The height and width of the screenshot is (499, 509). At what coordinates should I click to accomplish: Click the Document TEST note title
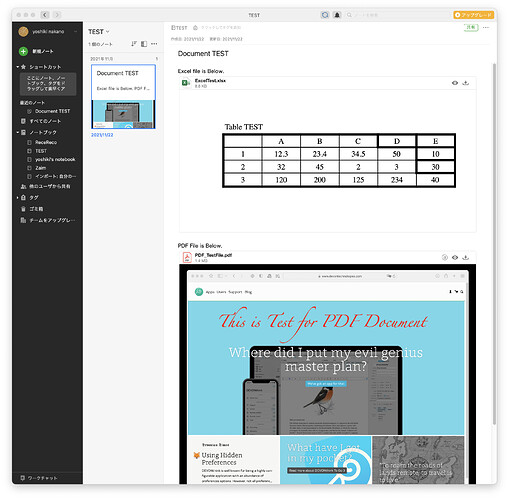203,53
